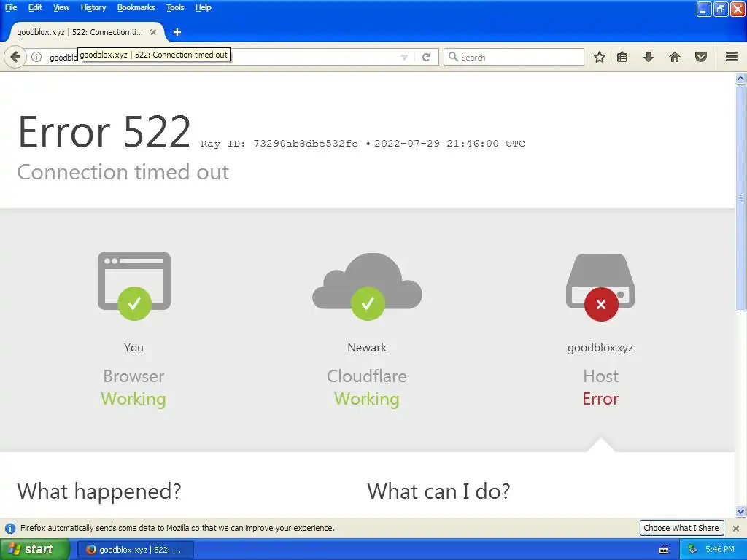
Task: Click 'Working' status under Browser
Action: pos(133,399)
